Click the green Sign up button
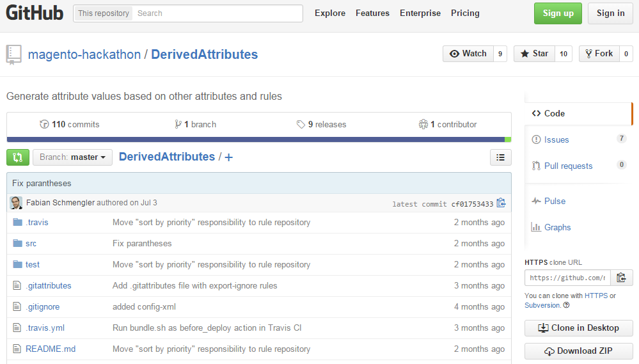Viewport: 639px width, 364px height. [558, 13]
